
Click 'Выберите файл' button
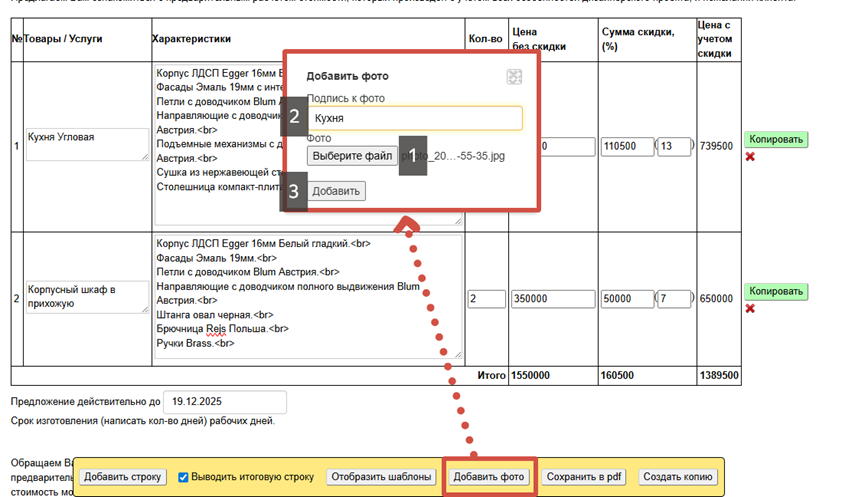click(351, 157)
